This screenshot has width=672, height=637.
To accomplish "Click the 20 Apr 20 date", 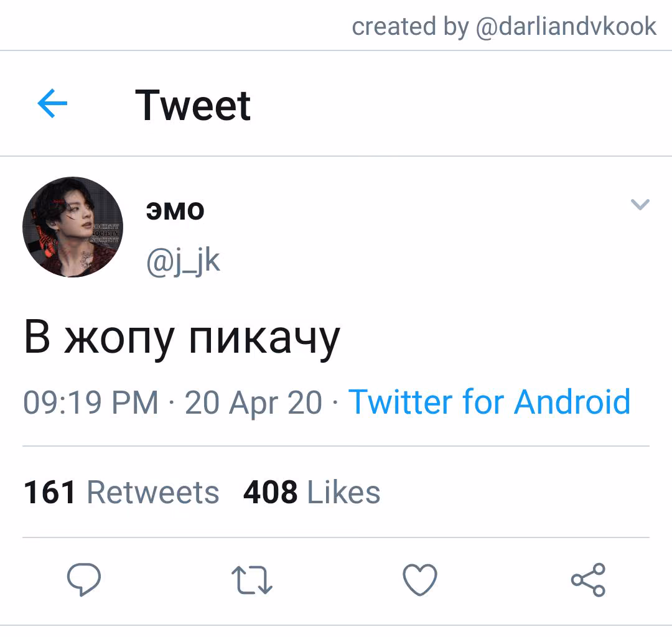I will pyautogui.click(x=253, y=404).
